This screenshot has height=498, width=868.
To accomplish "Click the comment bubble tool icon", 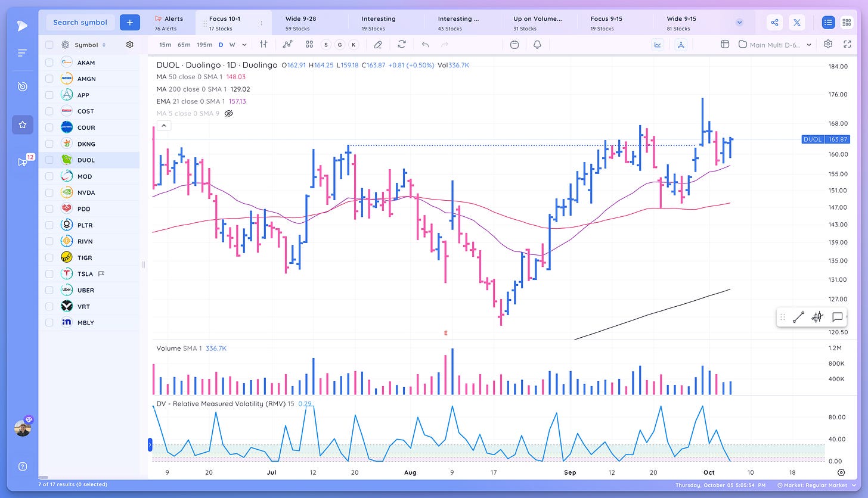I will [x=837, y=317].
